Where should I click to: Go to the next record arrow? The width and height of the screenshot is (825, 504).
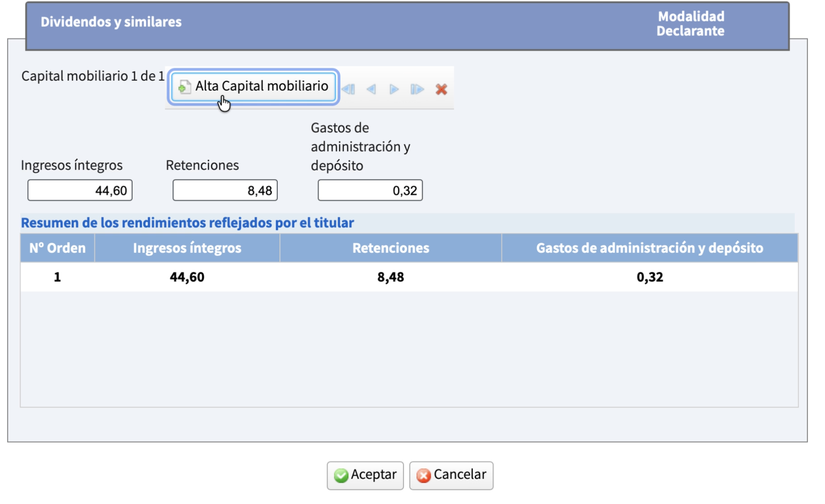pyautogui.click(x=394, y=90)
